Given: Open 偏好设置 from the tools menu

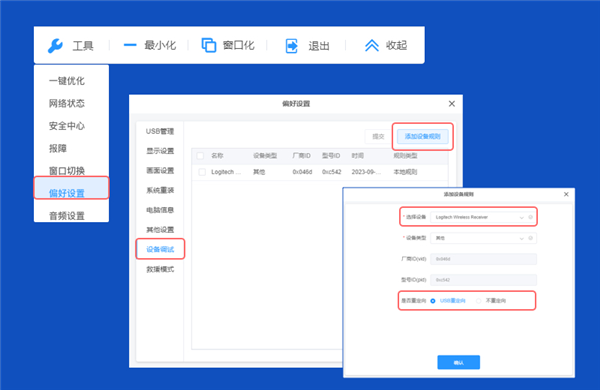Looking at the screenshot, I should point(71,188).
